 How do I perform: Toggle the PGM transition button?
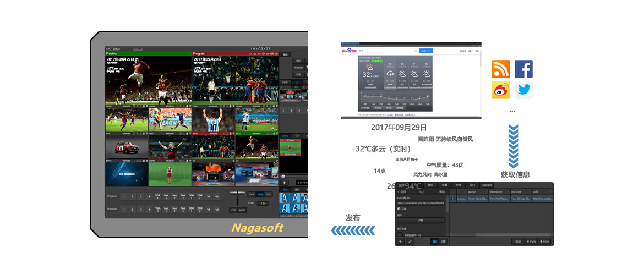pos(260,194)
